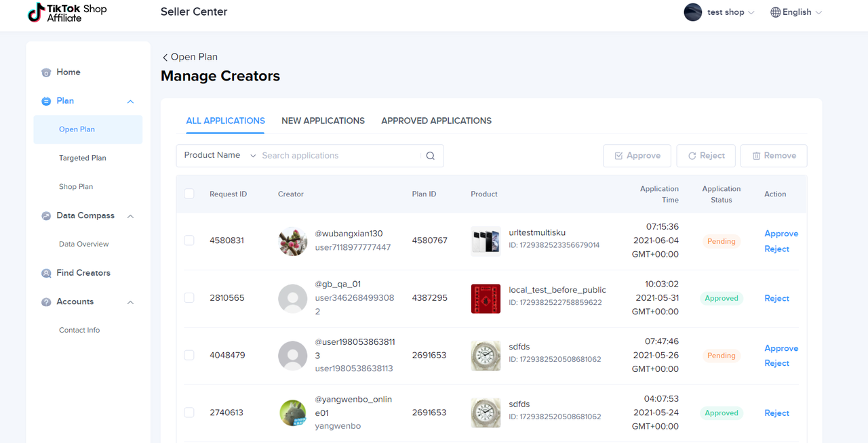Click the globe language icon
The height and width of the screenshot is (443, 868).
[x=775, y=12]
